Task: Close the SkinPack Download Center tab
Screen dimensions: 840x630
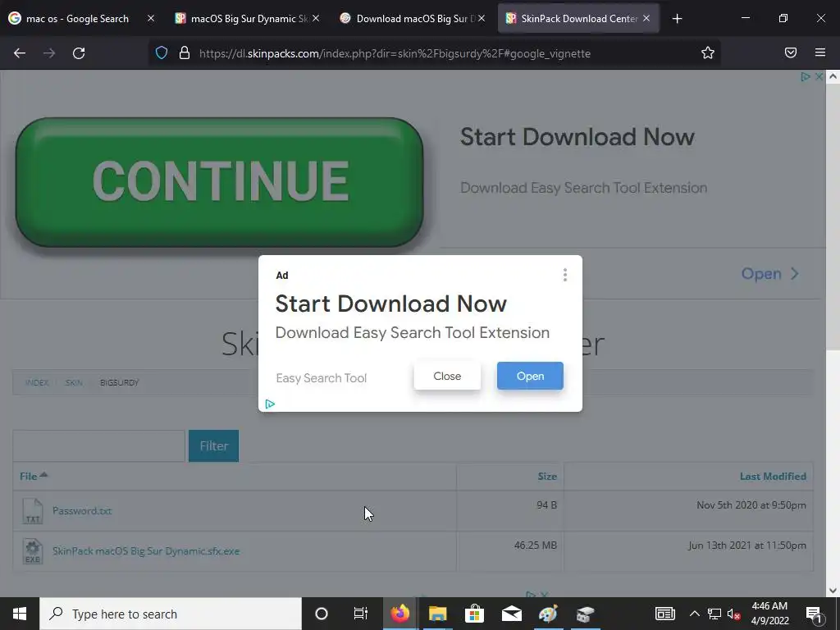Action: pyautogui.click(x=646, y=18)
